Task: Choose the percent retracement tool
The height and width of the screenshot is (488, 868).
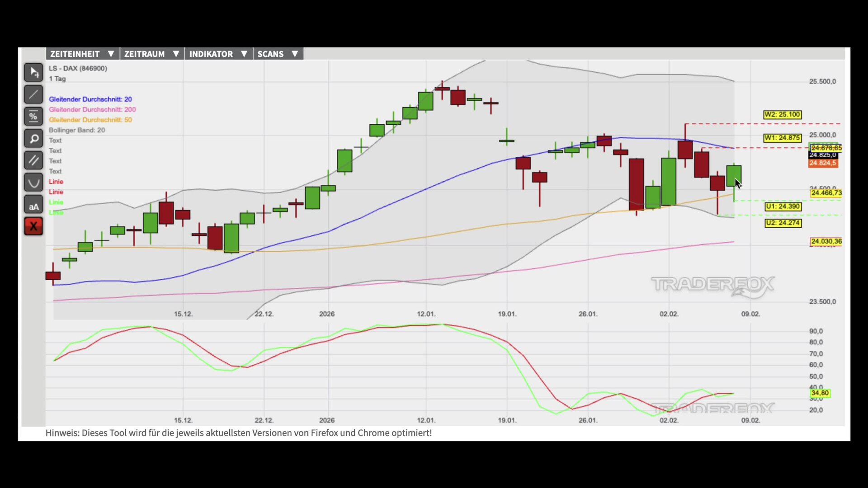Action: [33, 117]
